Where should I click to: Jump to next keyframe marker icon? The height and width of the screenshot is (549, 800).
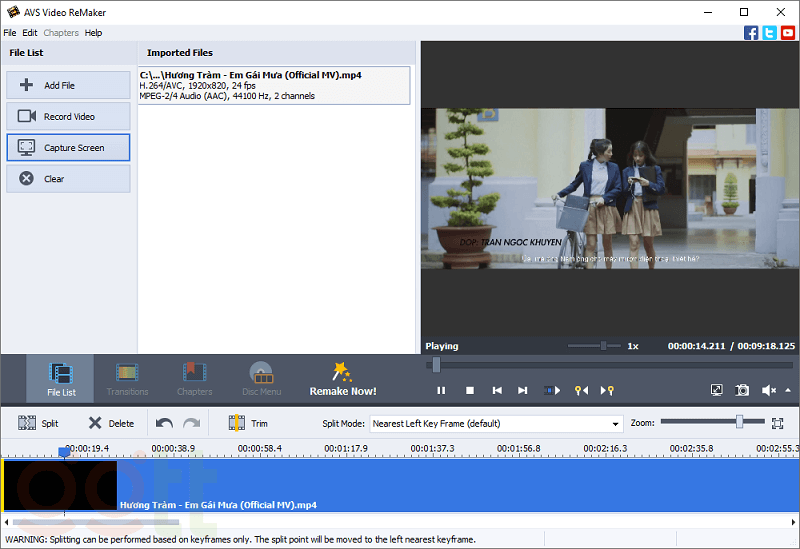click(x=608, y=390)
